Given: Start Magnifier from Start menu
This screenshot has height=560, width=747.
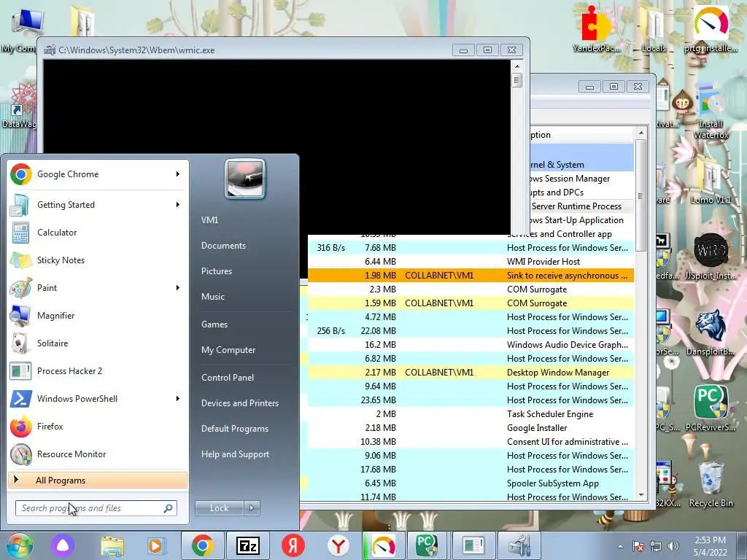Looking at the screenshot, I should pyautogui.click(x=98, y=315).
